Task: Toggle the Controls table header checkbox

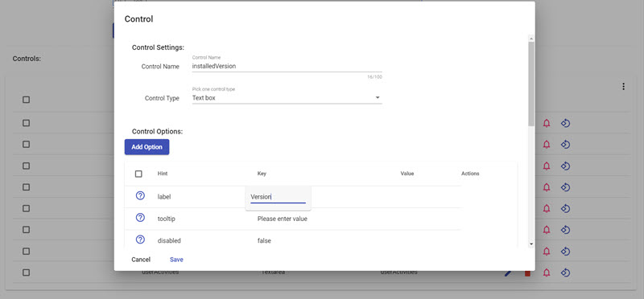Action: pos(26,100)
